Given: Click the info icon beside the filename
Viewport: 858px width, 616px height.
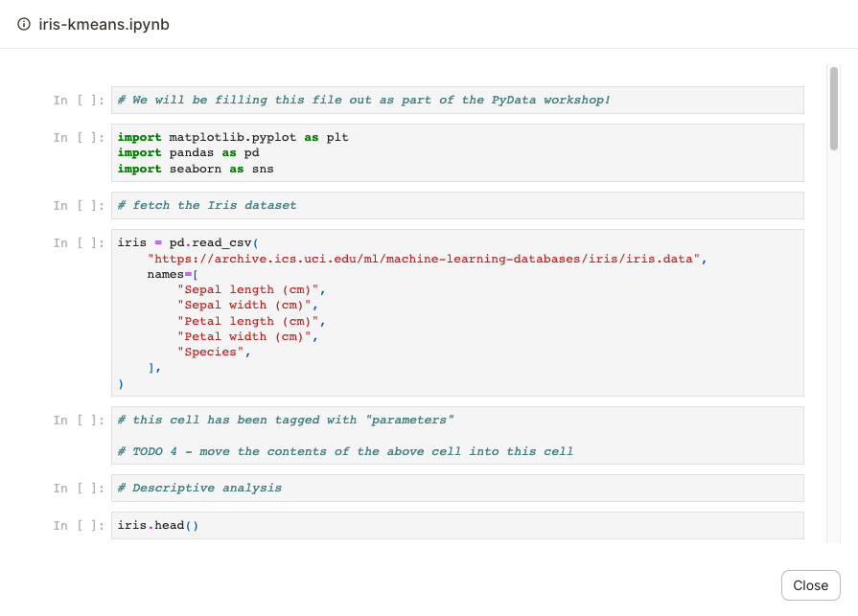Looking at the screenshot, I should [x=23, y=24].
